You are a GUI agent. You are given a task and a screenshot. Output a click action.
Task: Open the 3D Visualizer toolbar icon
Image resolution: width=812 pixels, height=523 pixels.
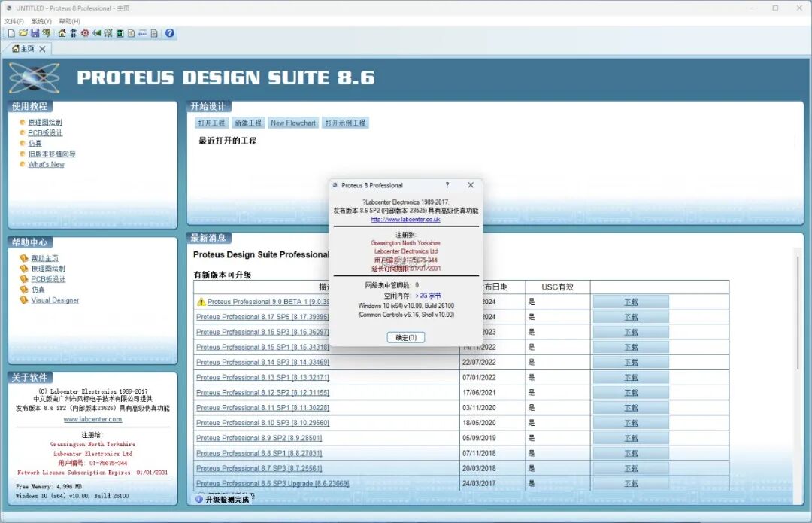pos(98,33)
